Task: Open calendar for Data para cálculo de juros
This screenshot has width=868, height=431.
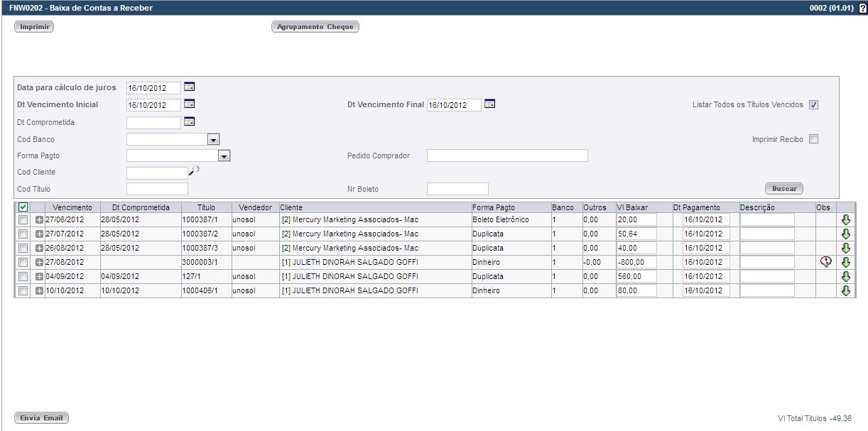Action: (189, 87)
